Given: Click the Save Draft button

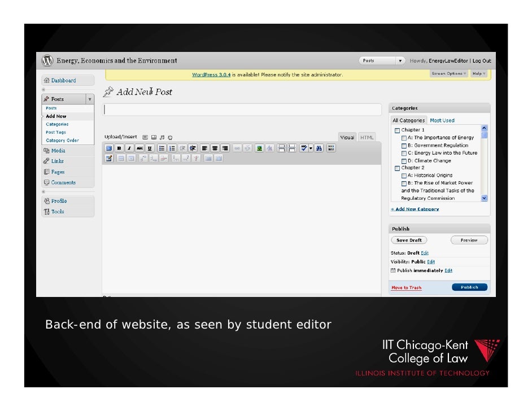Looking at the screenshot, I should [409, 240].
